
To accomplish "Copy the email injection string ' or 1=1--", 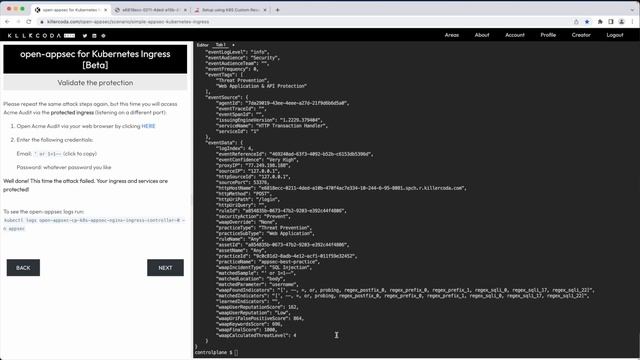I will click(47, 154).
